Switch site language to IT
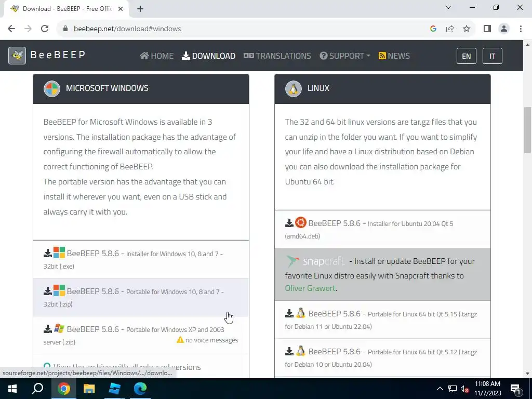Screen dimensions: 532x399 (492, 56)
